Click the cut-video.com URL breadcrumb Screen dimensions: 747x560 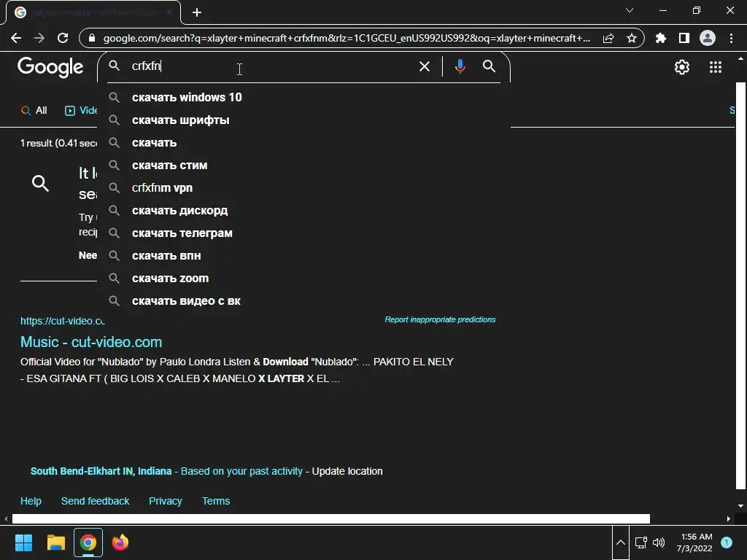[x=63, y=321]
